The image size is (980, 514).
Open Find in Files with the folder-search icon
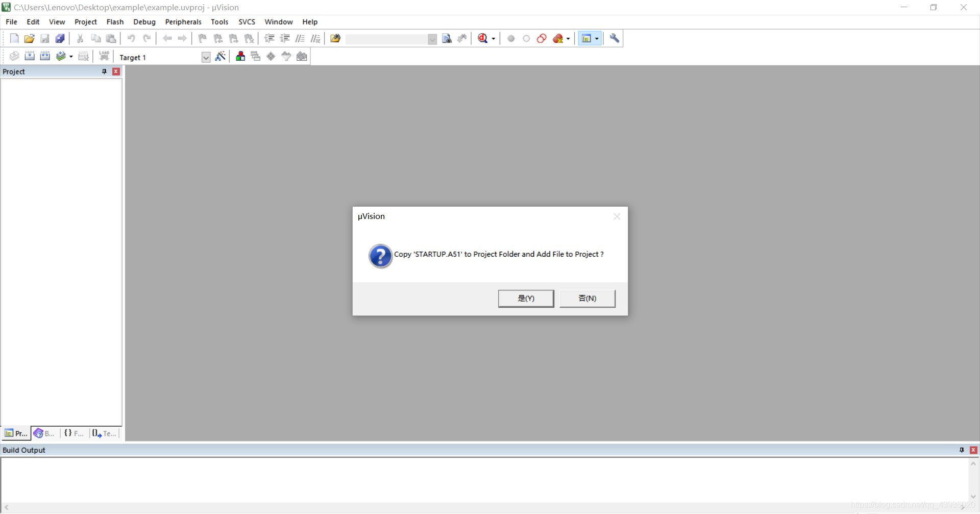335,38
